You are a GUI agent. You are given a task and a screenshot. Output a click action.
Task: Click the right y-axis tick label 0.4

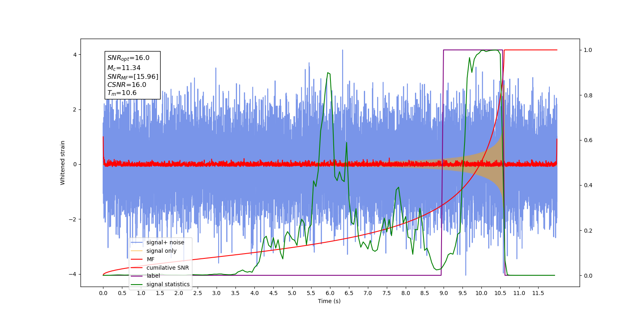point(588,186)
